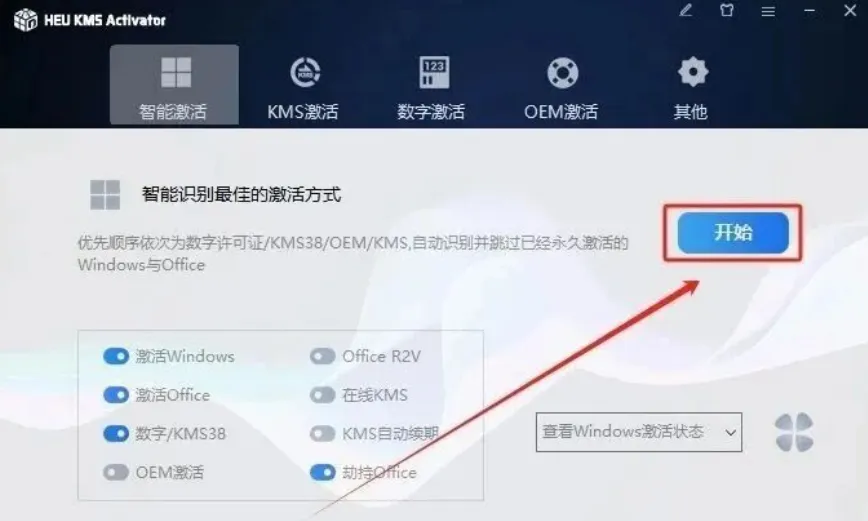Click the shirt skin icon in title bar
This screenshot has height=521, width=868.
727,11
